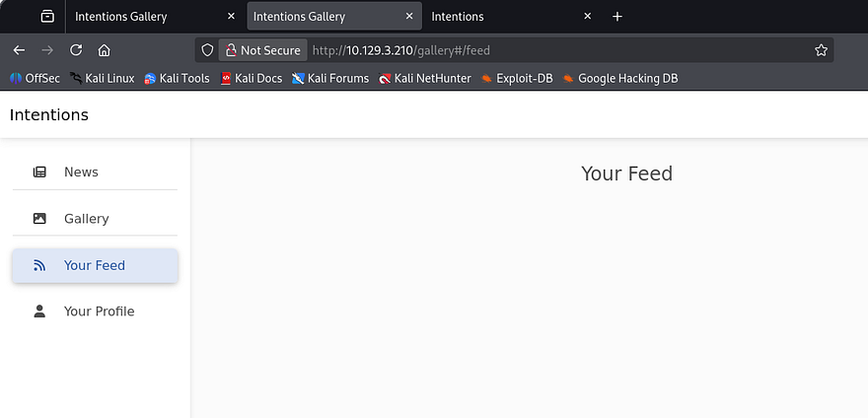Show the Not Secure connection info
Screen dimensions: 868x418
point(262,50)
